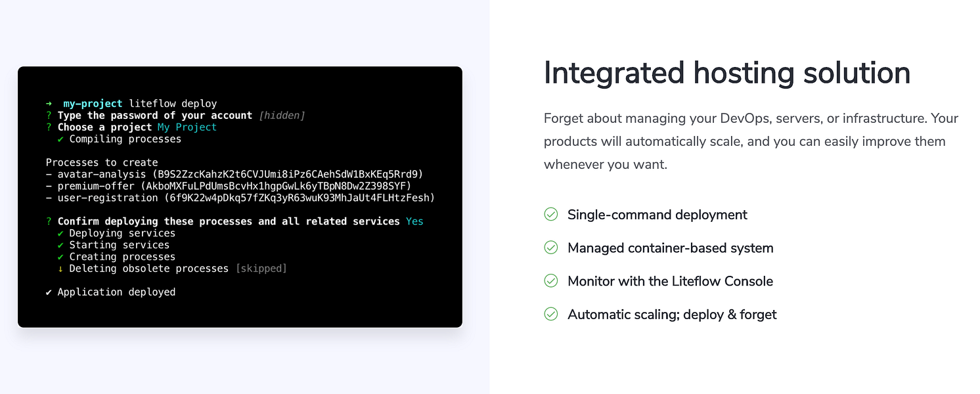The height and width of the screenshot is (394, 980).
Task: Click the user-registration process line
Action: click(x=240, y=198)
